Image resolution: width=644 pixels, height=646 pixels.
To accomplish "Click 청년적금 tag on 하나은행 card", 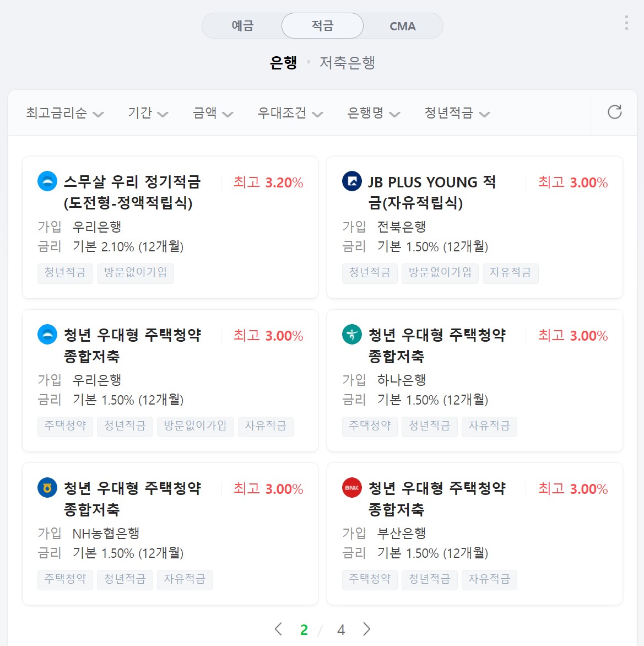I will pos(430,426).
